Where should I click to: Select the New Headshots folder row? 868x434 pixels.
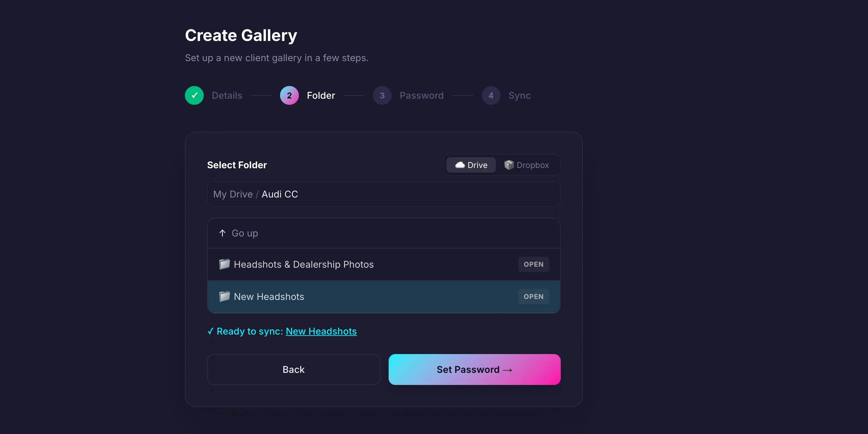[371, 297]
